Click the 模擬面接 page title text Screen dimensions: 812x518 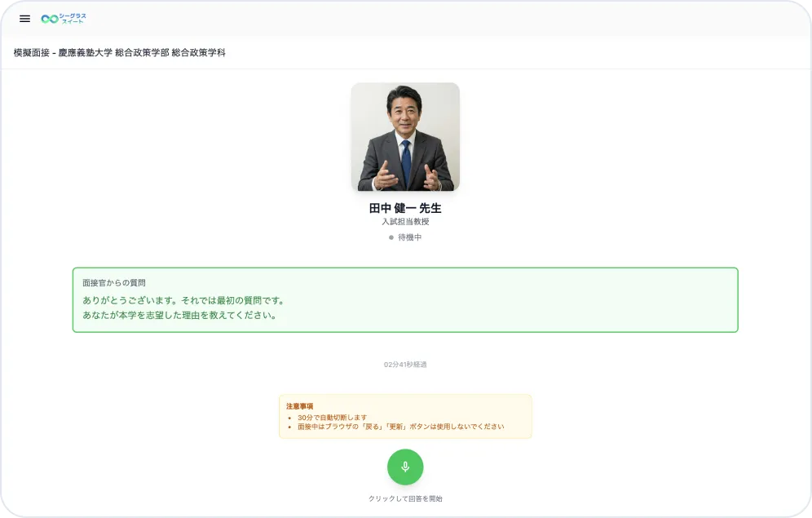point(120,53)
